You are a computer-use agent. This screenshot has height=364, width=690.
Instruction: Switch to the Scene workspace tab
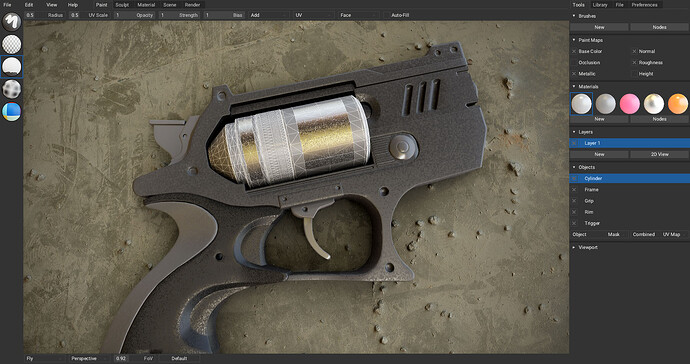click(170, 5)
